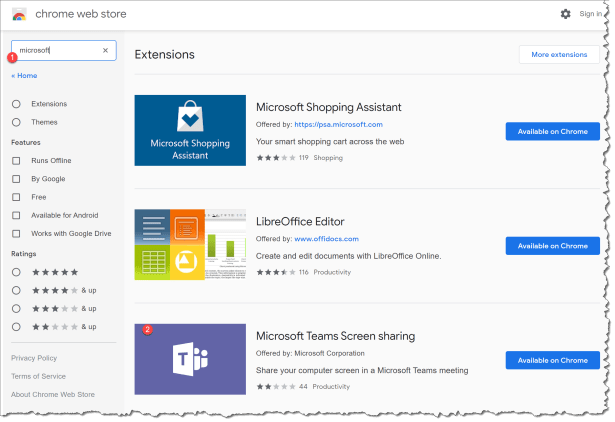
Task: Filter by three stars & up
Action: tap(16, 309)
